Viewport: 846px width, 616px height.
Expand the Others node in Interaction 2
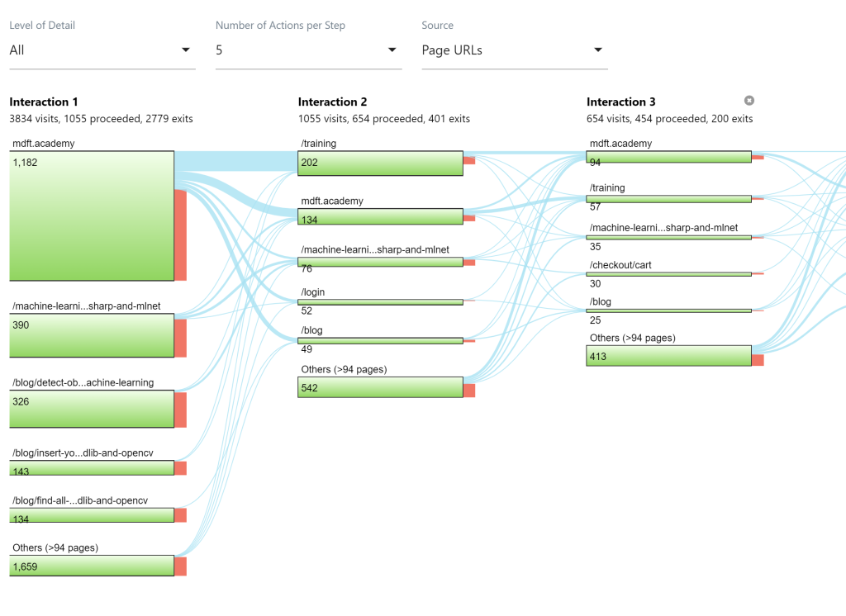[x=379, y=386]
